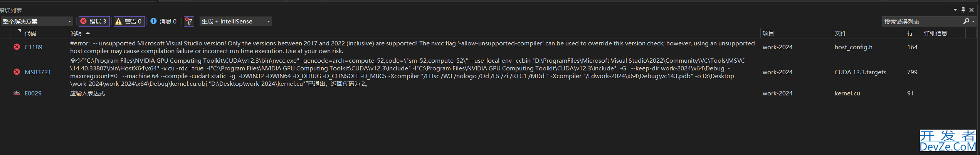Sort by the 文件 column header

(840, 33)
